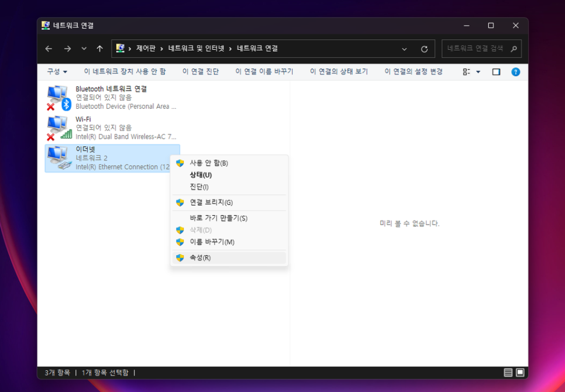This screenshot has height=392, width=565.
Task: Maximize the 네트워크 연결 window
Action: point(491,26)
